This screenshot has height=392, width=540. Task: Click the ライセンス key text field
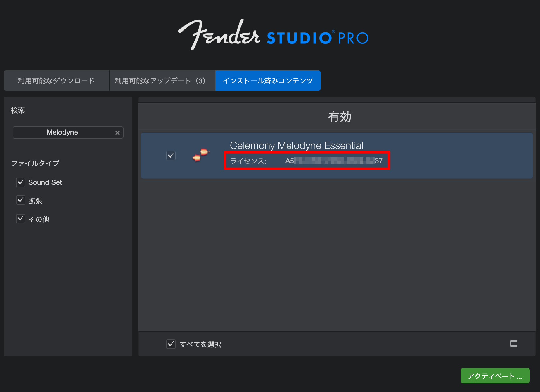(x=307, y=161)
